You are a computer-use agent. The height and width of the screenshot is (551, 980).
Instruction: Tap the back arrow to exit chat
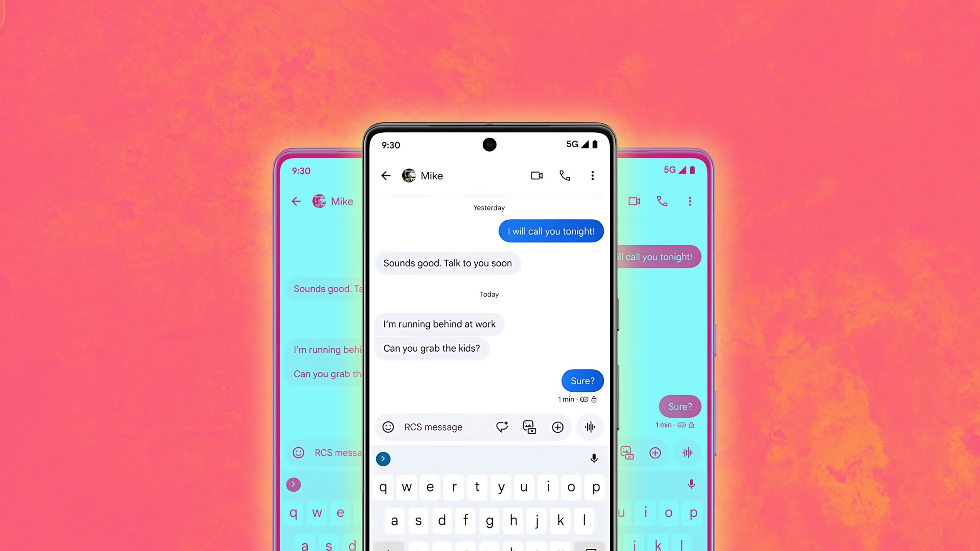point(386,176)
